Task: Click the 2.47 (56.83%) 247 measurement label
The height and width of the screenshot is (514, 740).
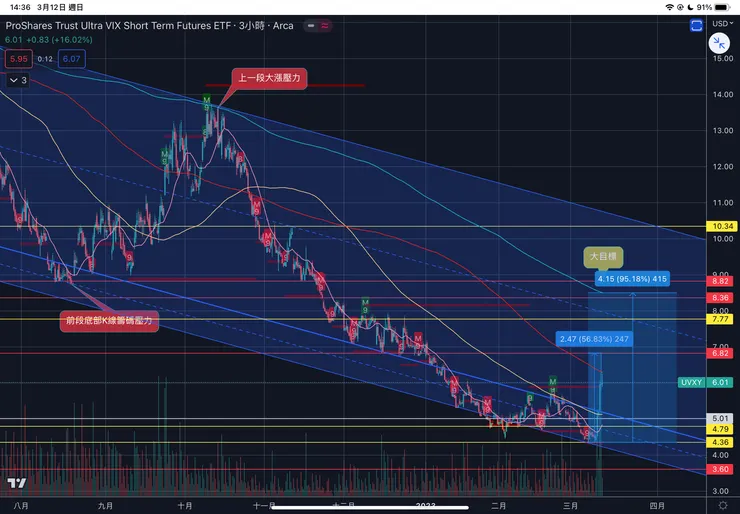Action: tap(594, 339)
